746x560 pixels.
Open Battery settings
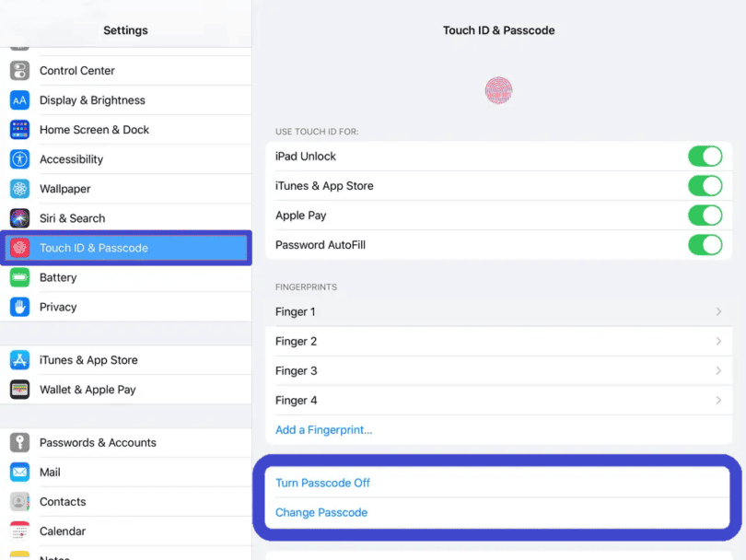pyautogui.click(x=125, y=277)
